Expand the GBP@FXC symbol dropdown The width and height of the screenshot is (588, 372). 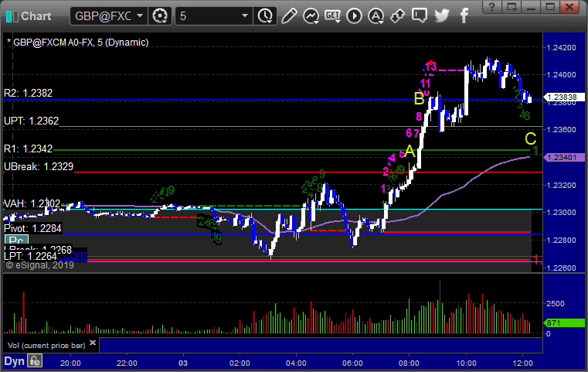(140, 16)
